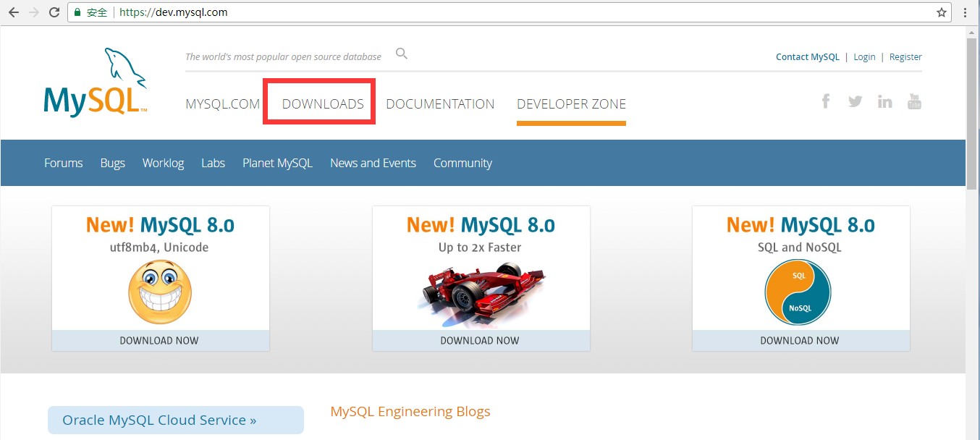
Task: Go to Bugs in blue bar
Action: (x=113, y=163)
